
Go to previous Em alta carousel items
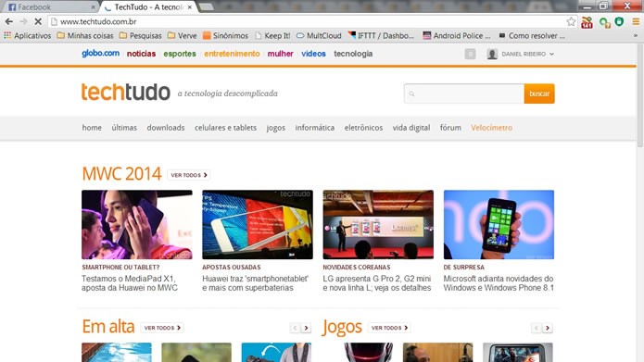coord(295,328)
